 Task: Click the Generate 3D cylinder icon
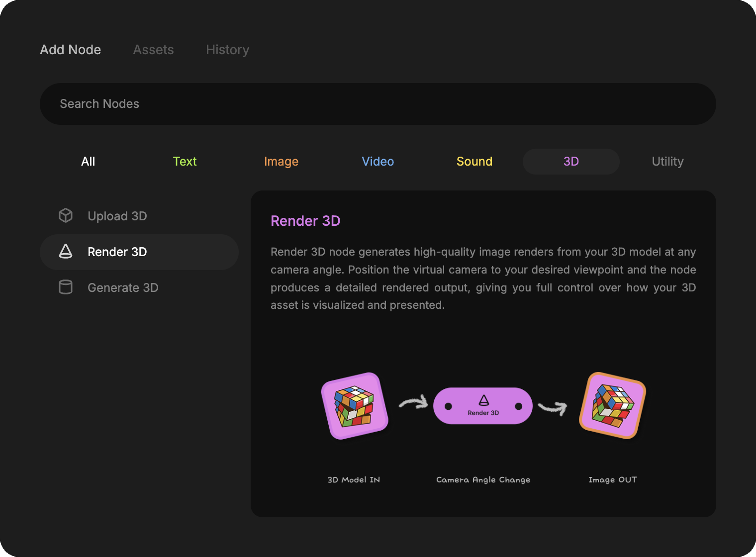[66, 287]
